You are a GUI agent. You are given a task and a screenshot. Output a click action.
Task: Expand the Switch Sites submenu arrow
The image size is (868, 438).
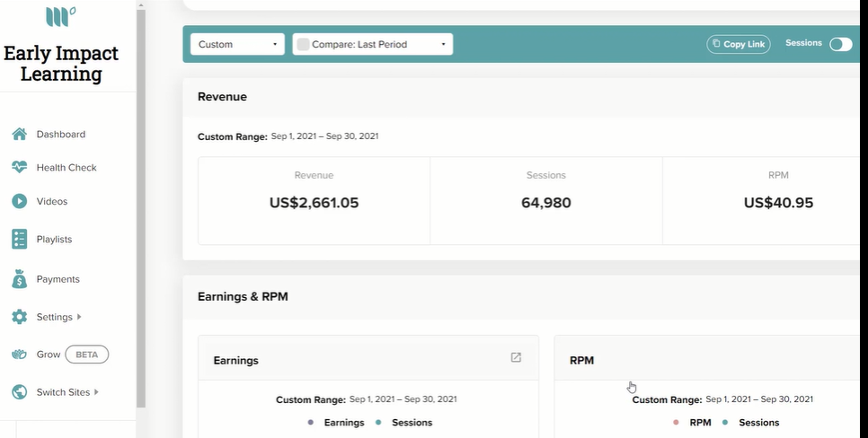96,392
